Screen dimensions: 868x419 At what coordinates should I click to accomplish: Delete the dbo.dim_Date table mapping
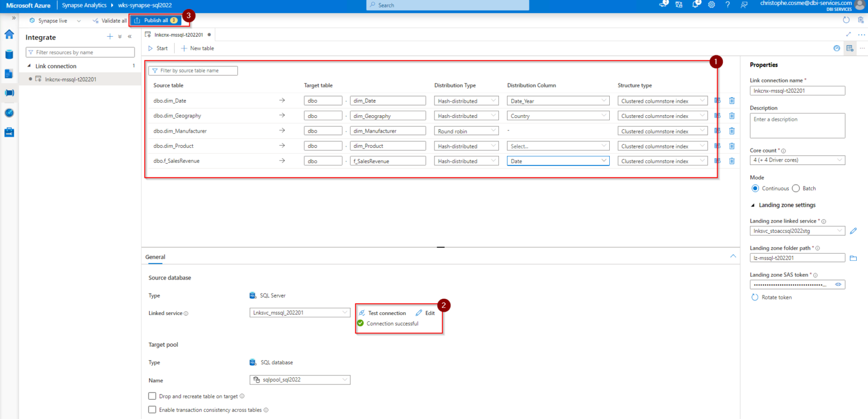732,101
